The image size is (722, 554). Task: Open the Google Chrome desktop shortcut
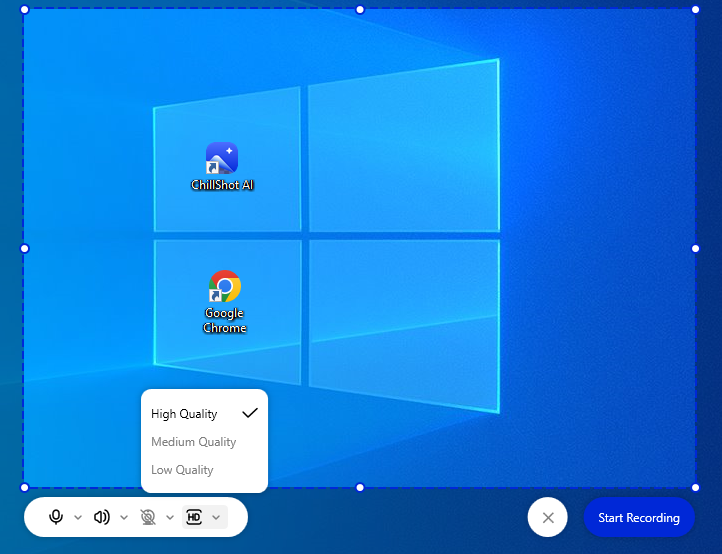tap(225, 302)
